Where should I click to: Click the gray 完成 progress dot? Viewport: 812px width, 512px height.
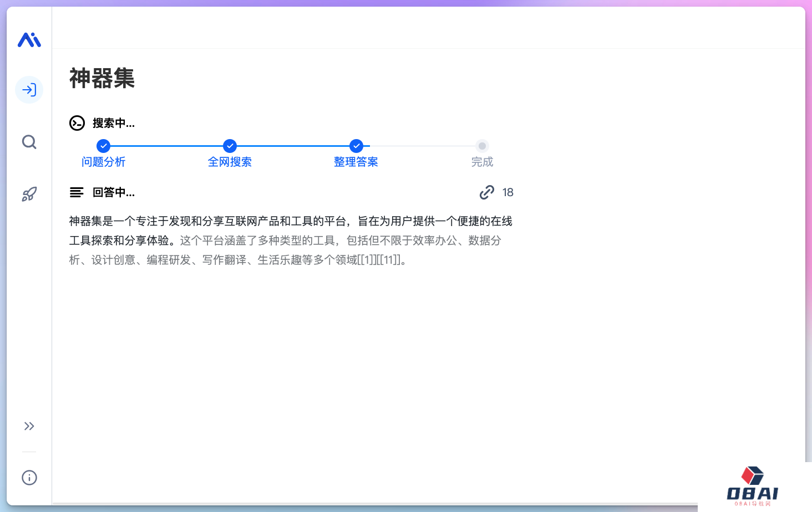pyautogui.click(x=482, y=146)
